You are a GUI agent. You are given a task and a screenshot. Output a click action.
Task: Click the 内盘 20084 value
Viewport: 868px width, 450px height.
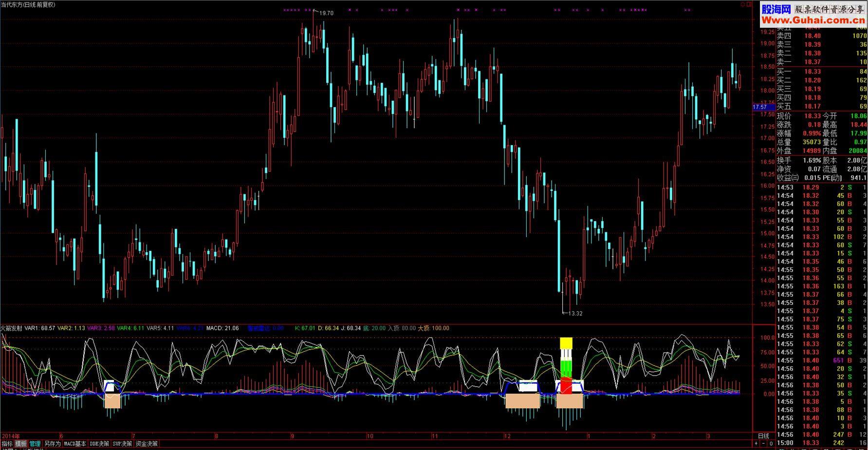click(x=858, y=151)
